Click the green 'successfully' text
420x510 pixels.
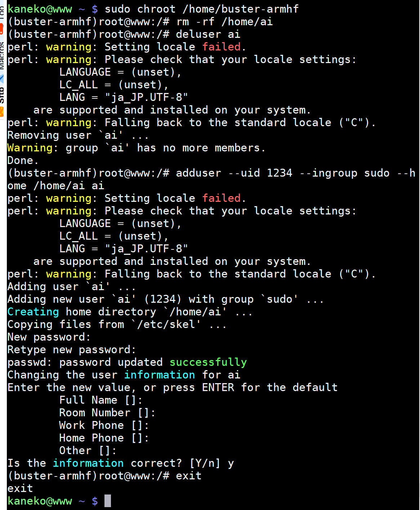pyautogui.click(x=208, y=362)
